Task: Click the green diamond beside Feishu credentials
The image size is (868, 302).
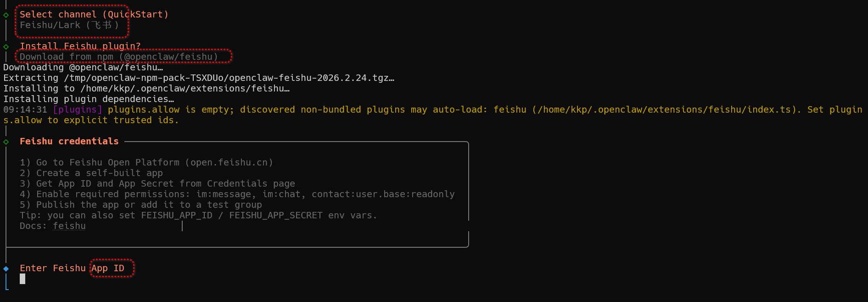Action: (x=6, y=142)
